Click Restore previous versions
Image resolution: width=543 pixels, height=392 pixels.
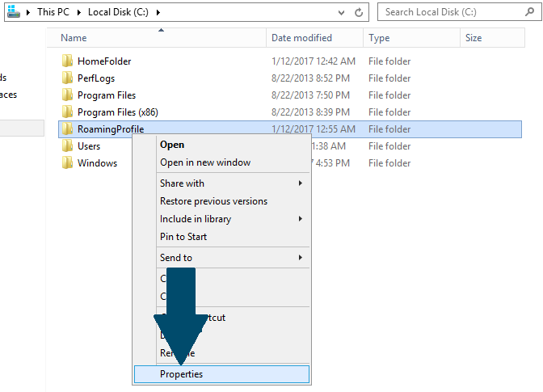click(213, 201)
